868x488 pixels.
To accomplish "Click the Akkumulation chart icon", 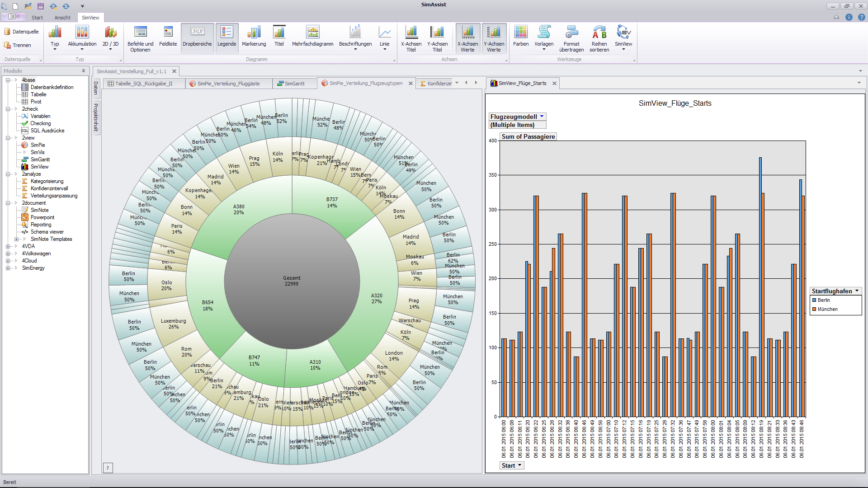I will tap(82, 33).
